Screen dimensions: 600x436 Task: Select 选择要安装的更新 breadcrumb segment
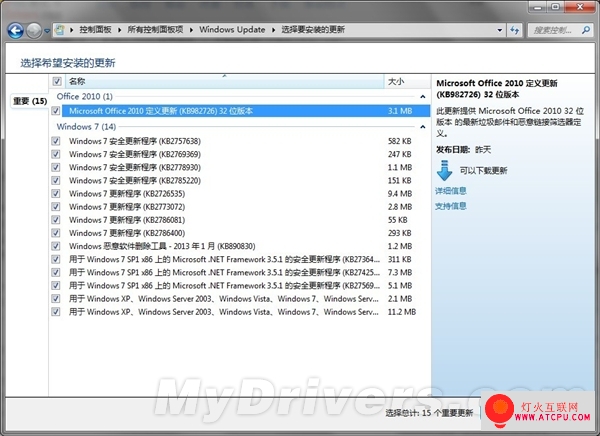click(x=313, y=29)
